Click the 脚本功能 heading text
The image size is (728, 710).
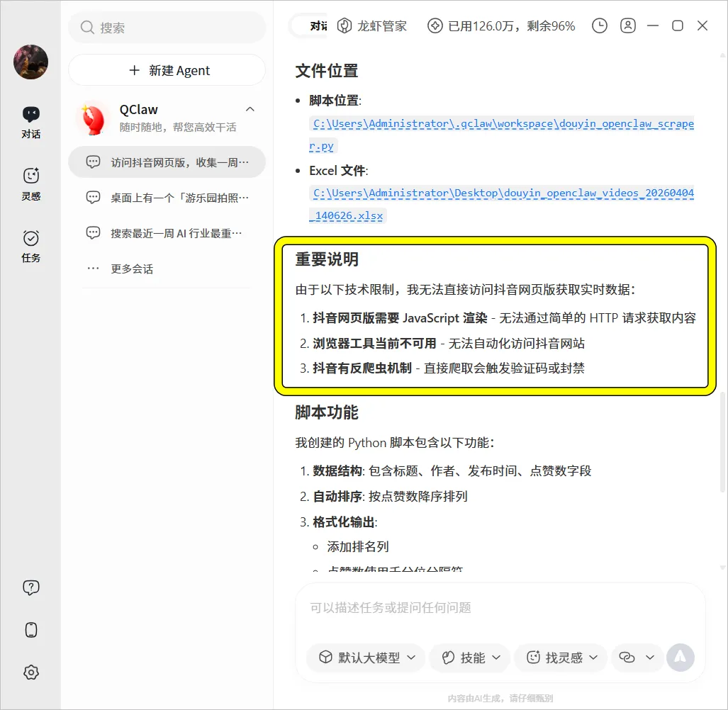pos(327,412)
